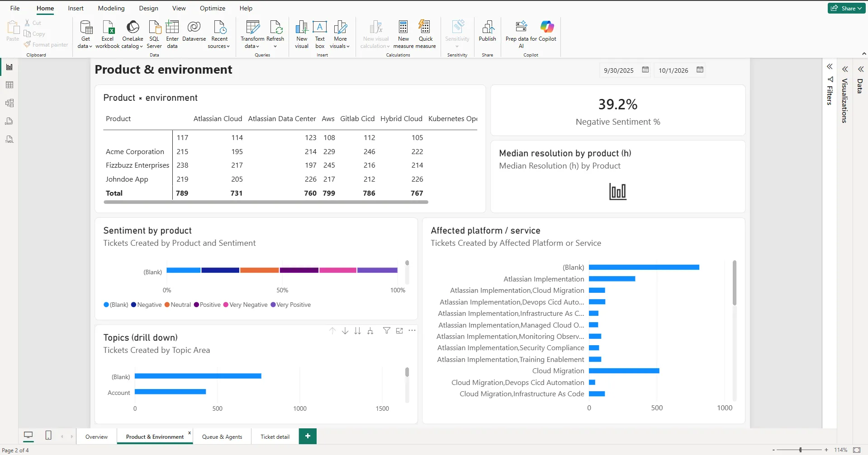Switch to the Queue & Agents page
The height and width of the screenshot is (455, 868).
point(222,436)
